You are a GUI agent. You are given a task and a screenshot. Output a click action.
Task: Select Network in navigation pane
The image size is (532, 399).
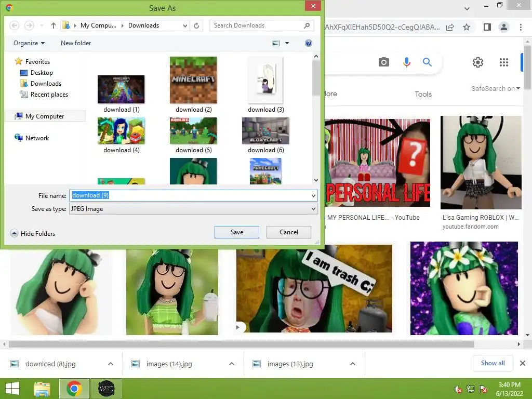point(32,138)
